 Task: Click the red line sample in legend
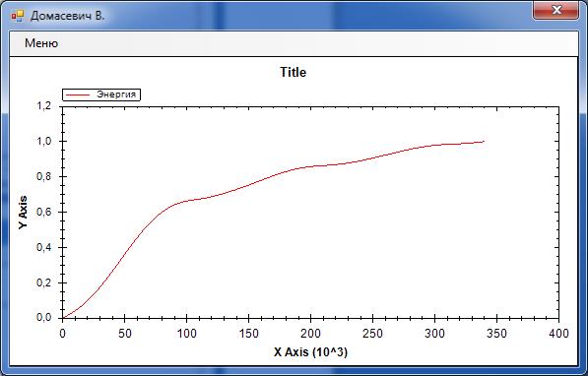point(78,94)
